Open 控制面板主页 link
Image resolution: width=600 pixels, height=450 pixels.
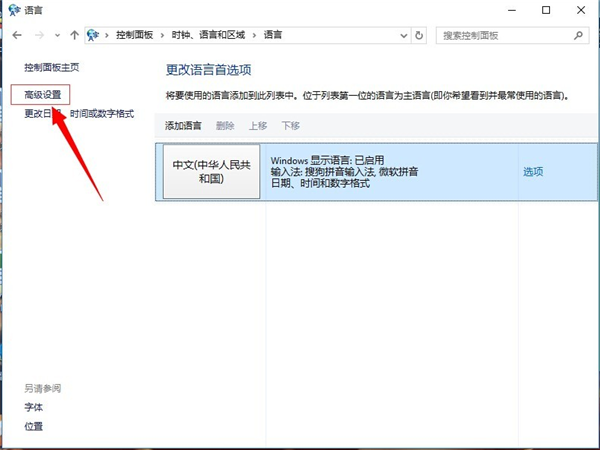pos(51,67)
